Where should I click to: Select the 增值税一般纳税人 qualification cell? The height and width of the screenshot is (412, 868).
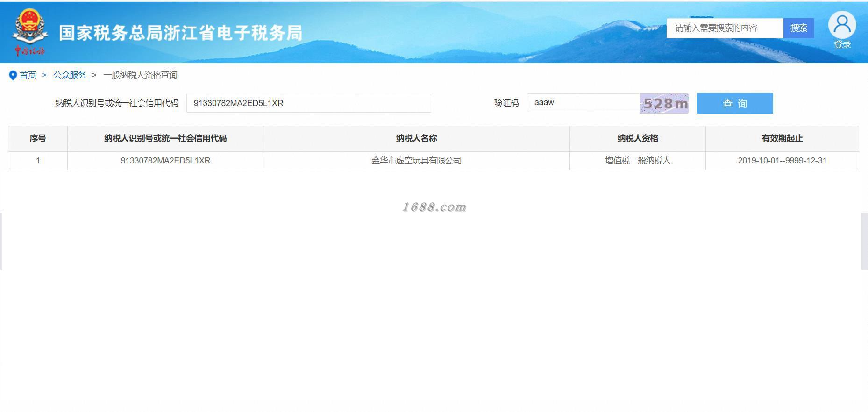pos(638,161)
